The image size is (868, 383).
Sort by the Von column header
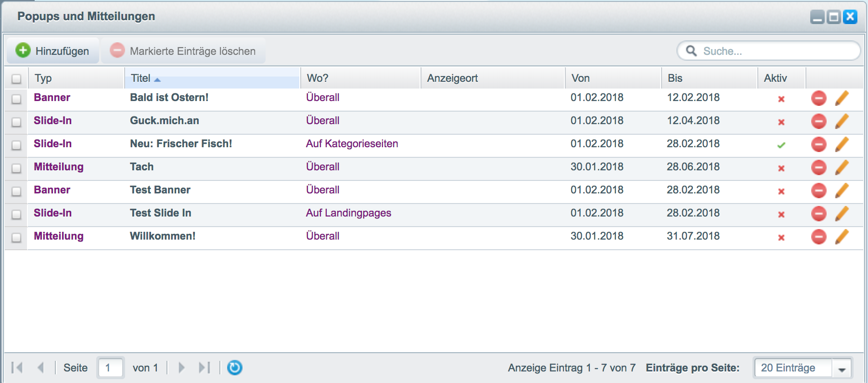(613, 78)
